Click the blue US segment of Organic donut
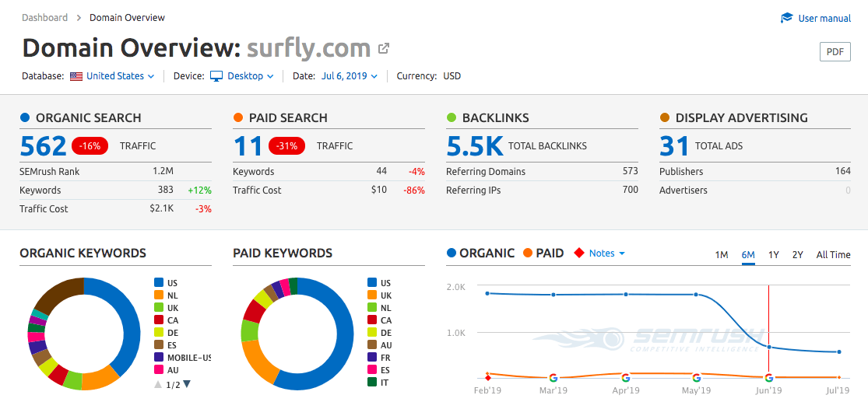Screen dimensions: 868x409 pyautogui.click(x=130, y=323)
